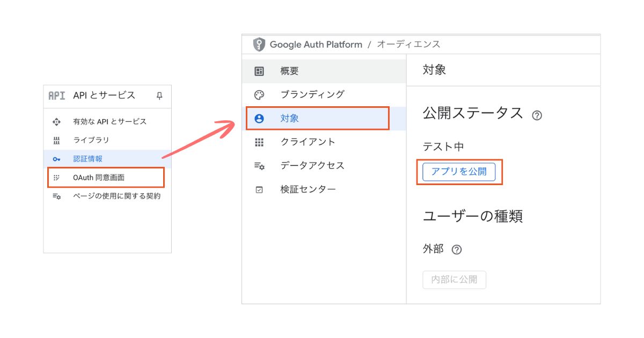The height and width of the screenshot is (338, 644).
Task: Select 対象 in the Auth Platform sidebar
Action: pos(290,119)
